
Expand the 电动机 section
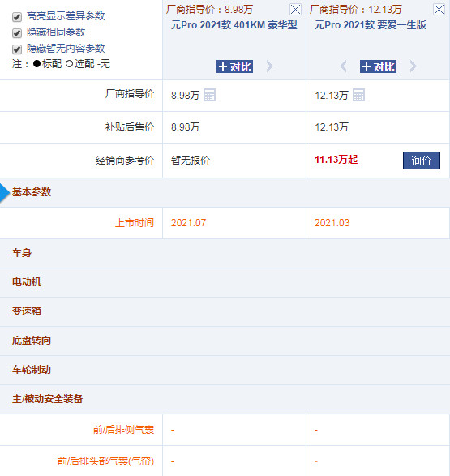click(225, 282)
